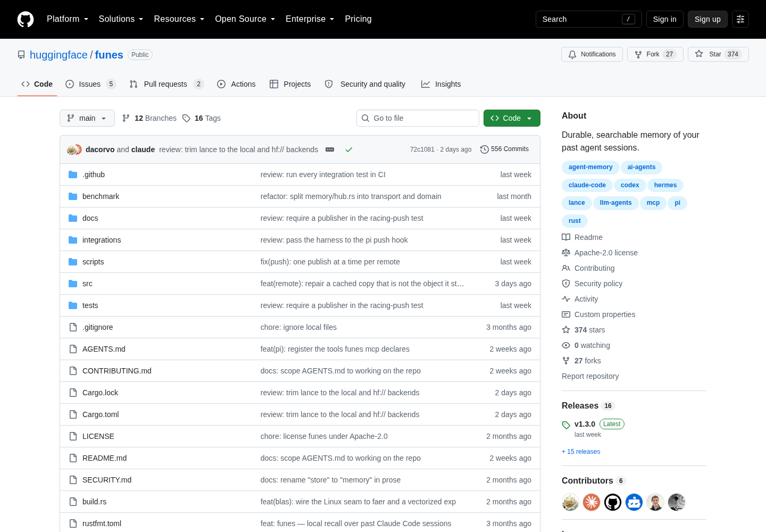This screenshot has height=532, width=766.
Task: Select the claude-code topic tag
Action: point(587,185)
